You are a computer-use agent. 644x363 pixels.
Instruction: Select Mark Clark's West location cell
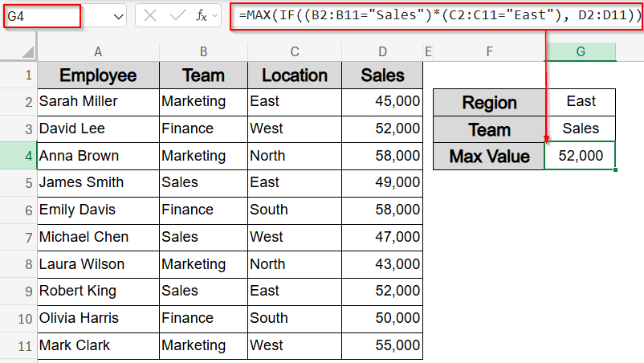(x=295, y=345)
